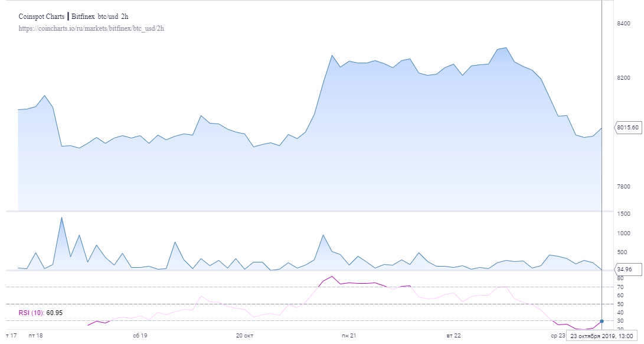The image size is (644, 344).
Task: Click the 7800 price axis label
Action: (623, 186)
